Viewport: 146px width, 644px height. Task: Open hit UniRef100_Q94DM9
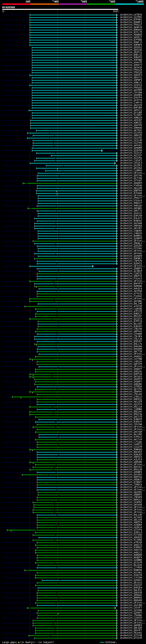point(131,148)
